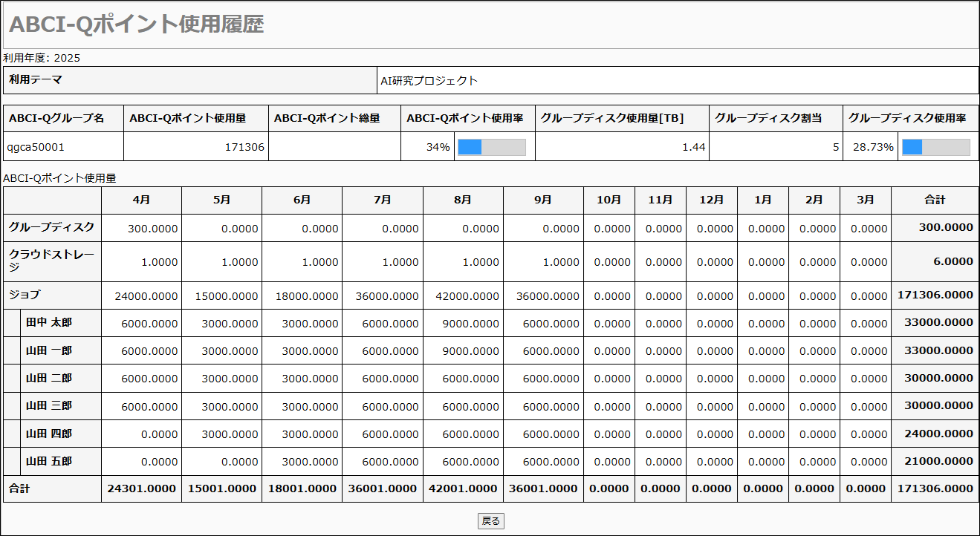The height and width of the screenshot is (536, 980).
Task: Click the グループディスク row header
Action: [52, 228]
